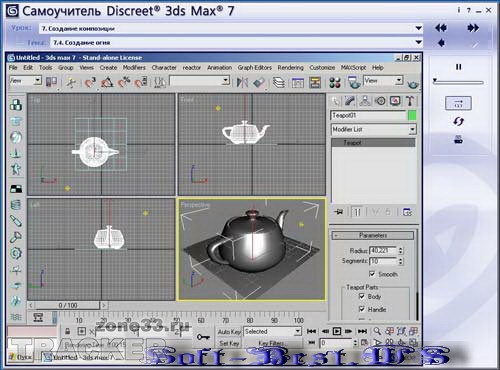Toggle Spinner Snap in the toolbar
Screen dimensions: 500x370
click(141, 82)
